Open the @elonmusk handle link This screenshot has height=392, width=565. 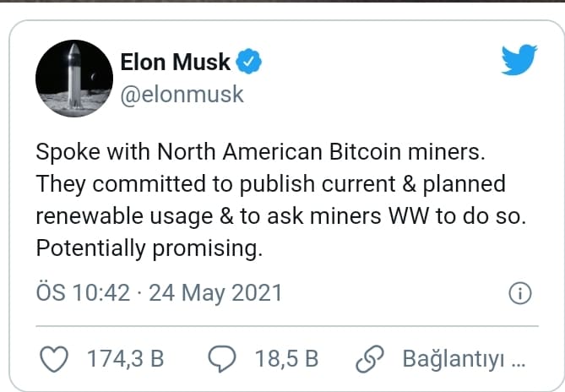pos(182,95)
